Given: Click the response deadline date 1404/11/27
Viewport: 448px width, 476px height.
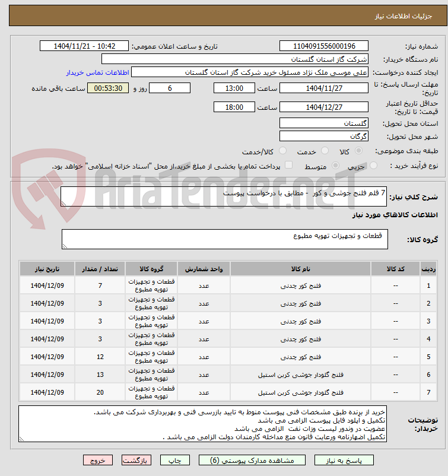Looking at the screenshot, I should pyautogui.click(x=324, y=88).
